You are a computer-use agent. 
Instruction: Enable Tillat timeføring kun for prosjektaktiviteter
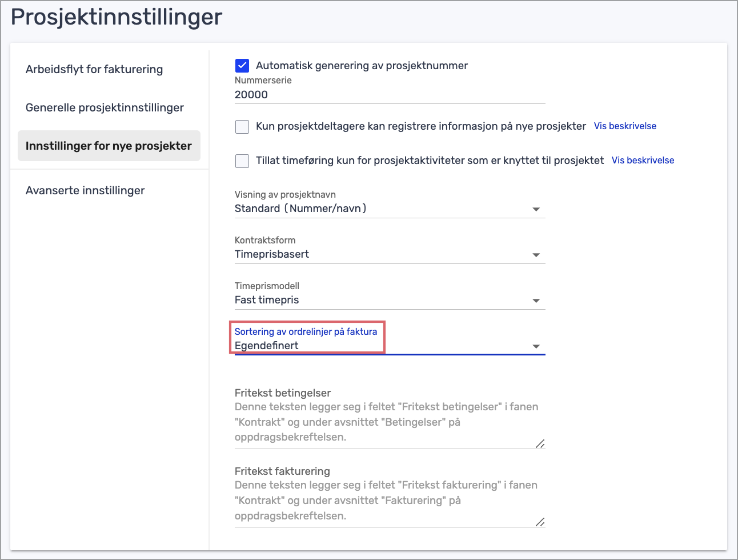tap(242, 161)
